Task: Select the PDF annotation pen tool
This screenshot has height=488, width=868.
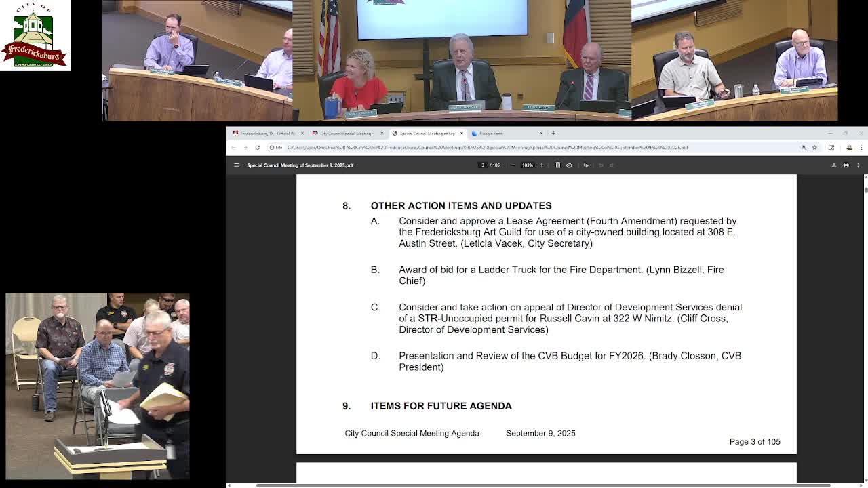Action: pos(586,165)
